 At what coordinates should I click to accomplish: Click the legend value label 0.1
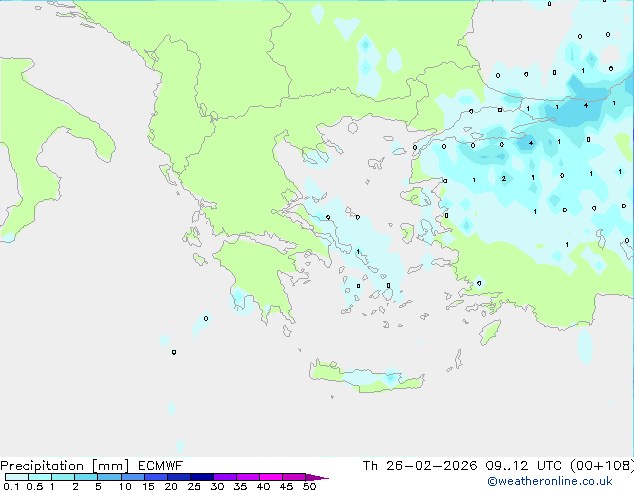point(9,487)
